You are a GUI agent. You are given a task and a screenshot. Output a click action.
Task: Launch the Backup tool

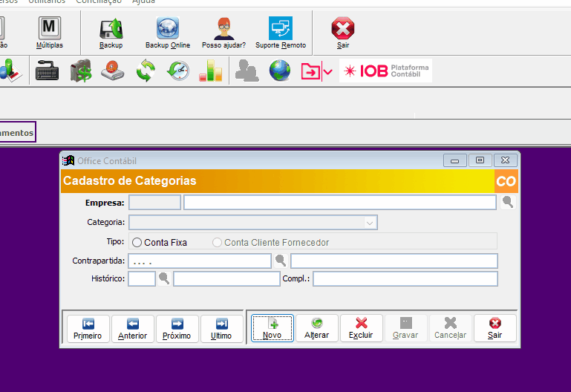pyautogui.click(x=111, y=33)
